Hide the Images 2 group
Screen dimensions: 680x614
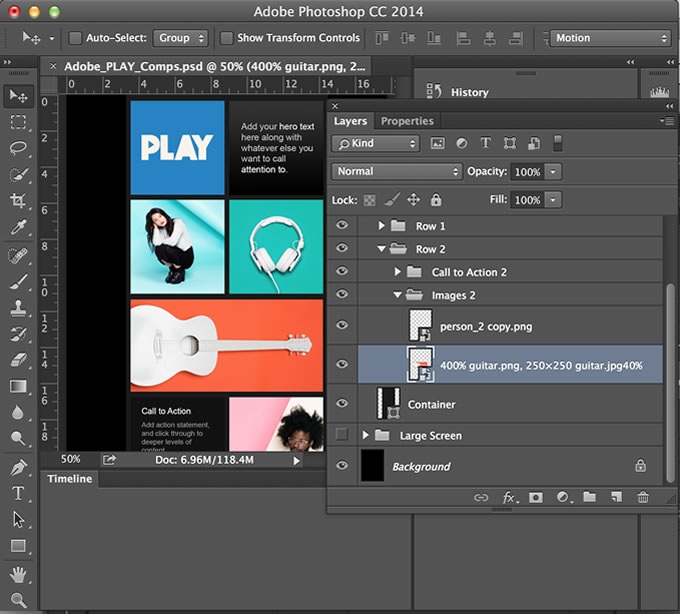tap(342, 294)
